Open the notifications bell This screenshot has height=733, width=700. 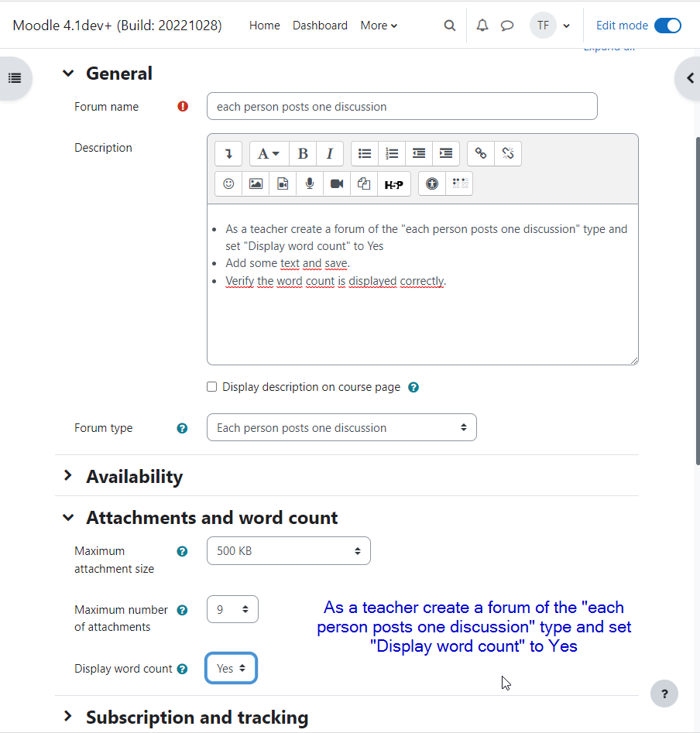coord(482,26)
